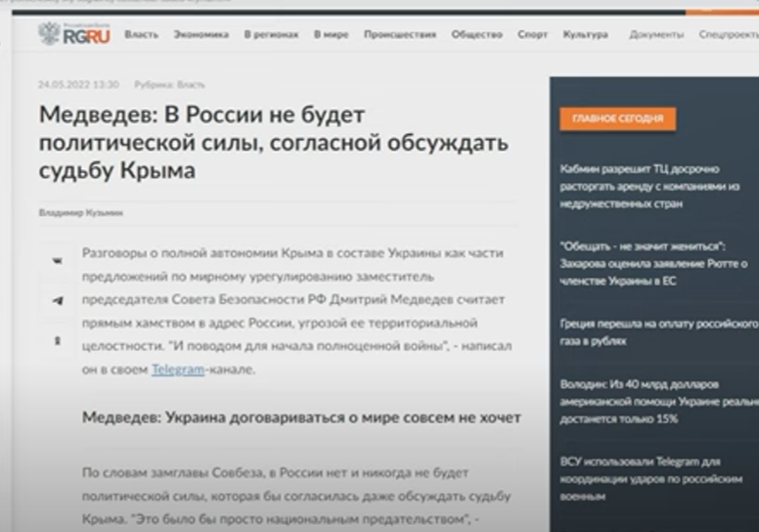
Task: Open the Общество menu section
Action: (476, 34)
